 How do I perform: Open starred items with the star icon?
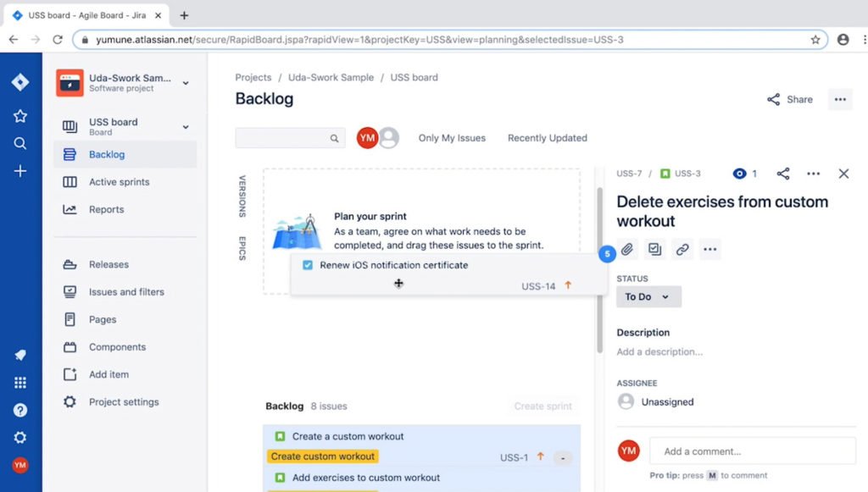coord(20,116)
